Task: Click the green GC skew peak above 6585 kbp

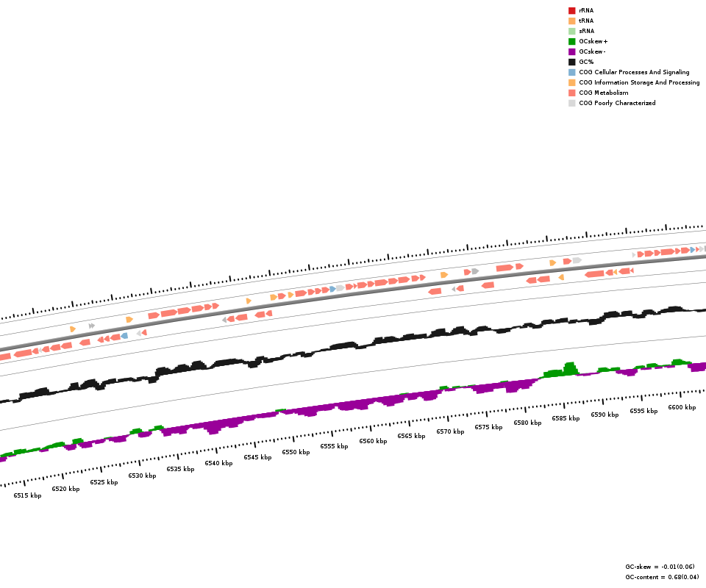Action: 568,367
